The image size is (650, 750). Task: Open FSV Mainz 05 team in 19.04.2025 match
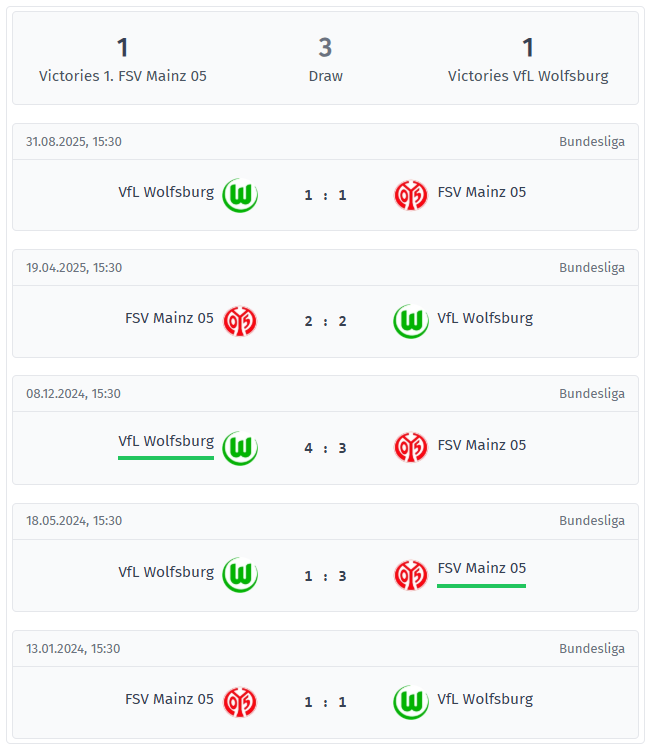point(169,318)
